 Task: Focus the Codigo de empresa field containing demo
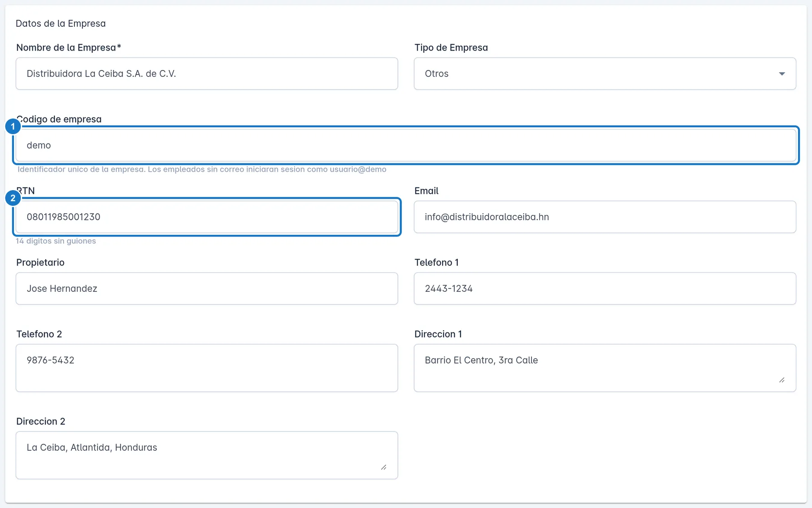406,145
